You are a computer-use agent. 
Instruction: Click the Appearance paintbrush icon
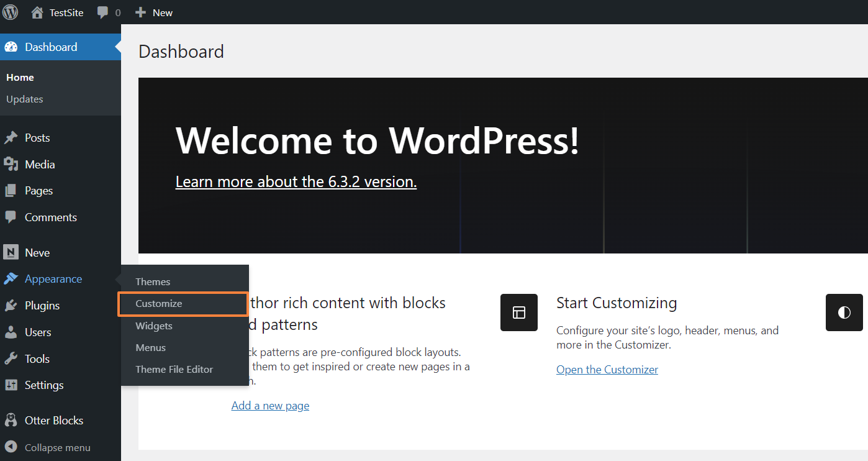click(11, 279)
